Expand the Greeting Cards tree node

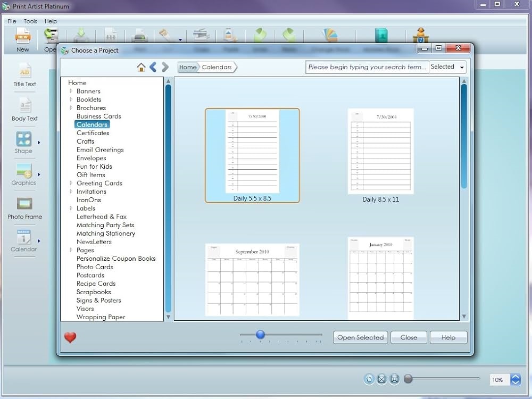pyautogui.click(x=71, y=183)
